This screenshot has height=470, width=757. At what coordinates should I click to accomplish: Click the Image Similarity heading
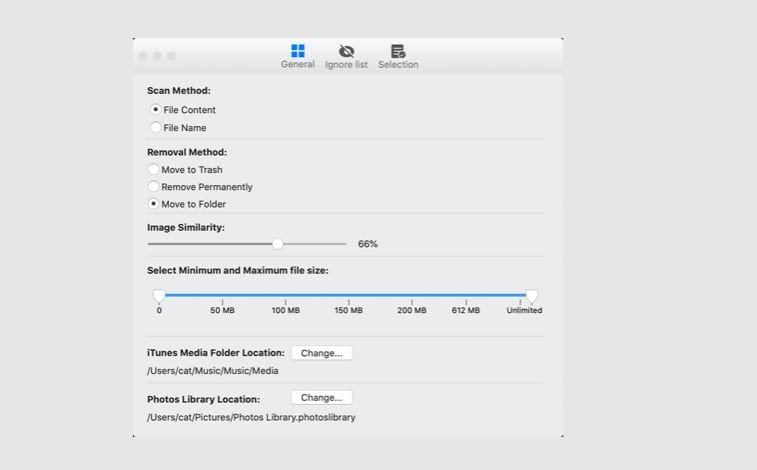[186, 227]
